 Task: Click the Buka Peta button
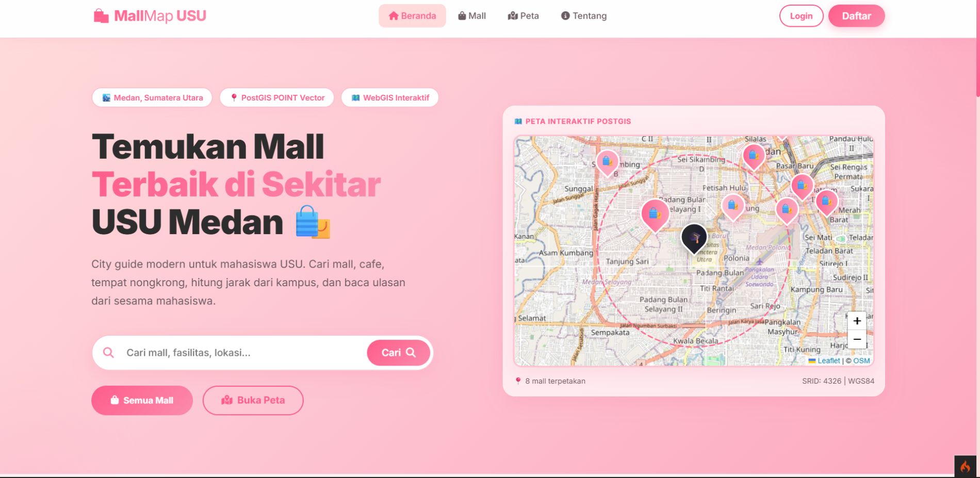click(x=253, y=400)
